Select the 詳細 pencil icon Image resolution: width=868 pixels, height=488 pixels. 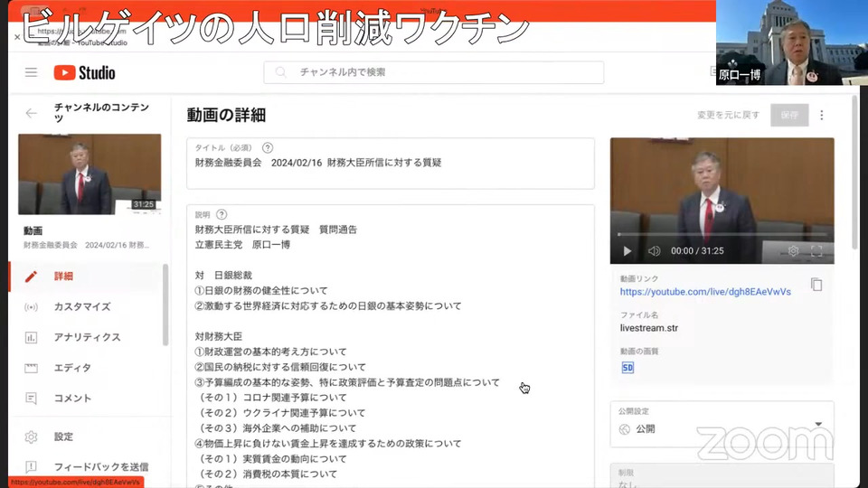(x=31, y=277)
